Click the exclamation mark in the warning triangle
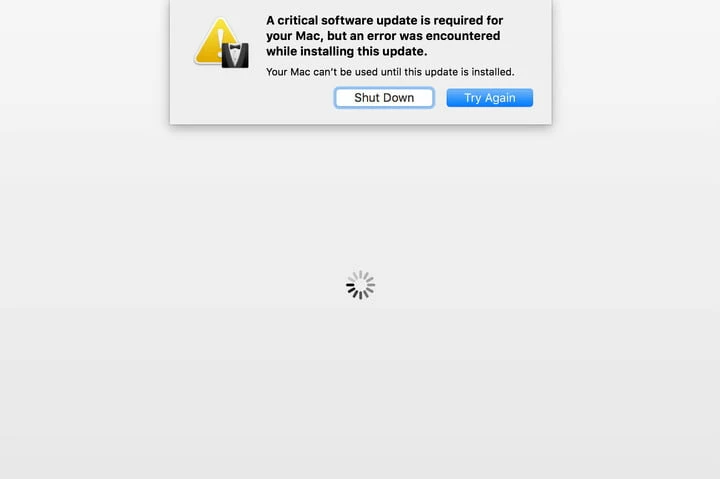The image size is (720, 479). (220, 40)
